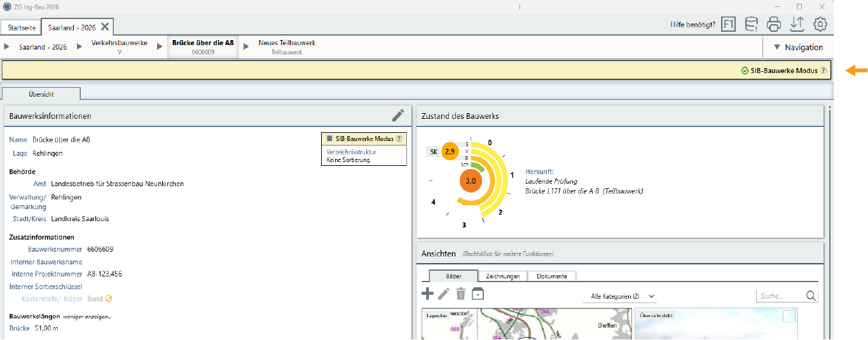
Task: Expand the Navigation dropdown
Action: pyautogui.click(x=798, y=47)
